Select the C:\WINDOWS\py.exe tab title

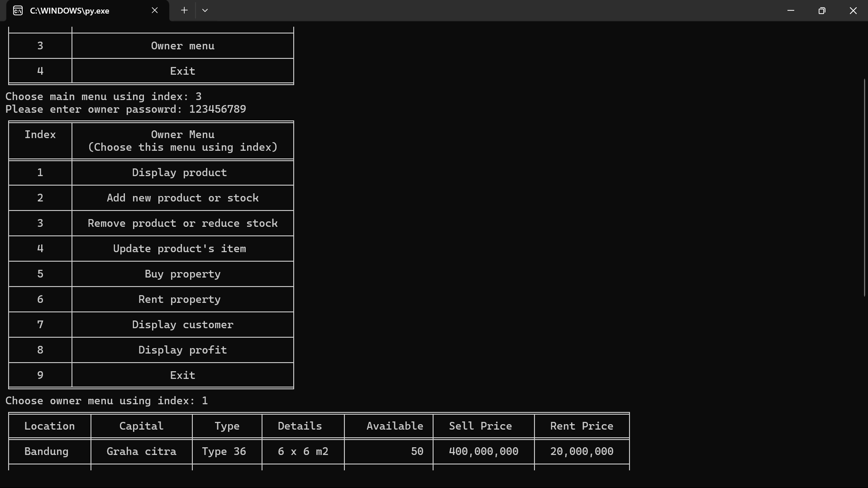click(70, 11)
